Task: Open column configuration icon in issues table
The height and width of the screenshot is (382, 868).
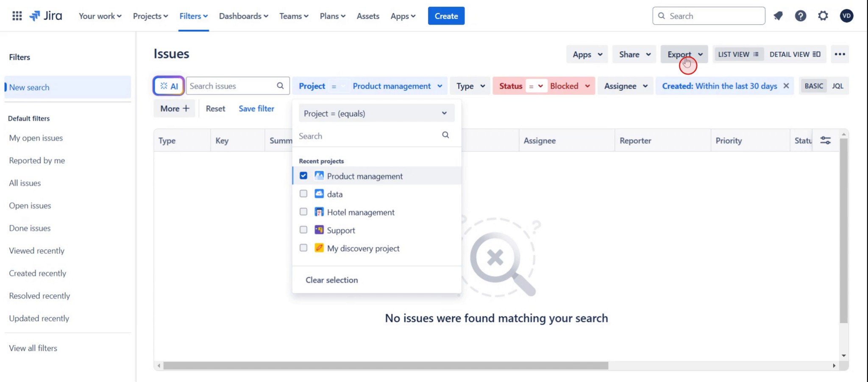Action: [x=826, y=140]
